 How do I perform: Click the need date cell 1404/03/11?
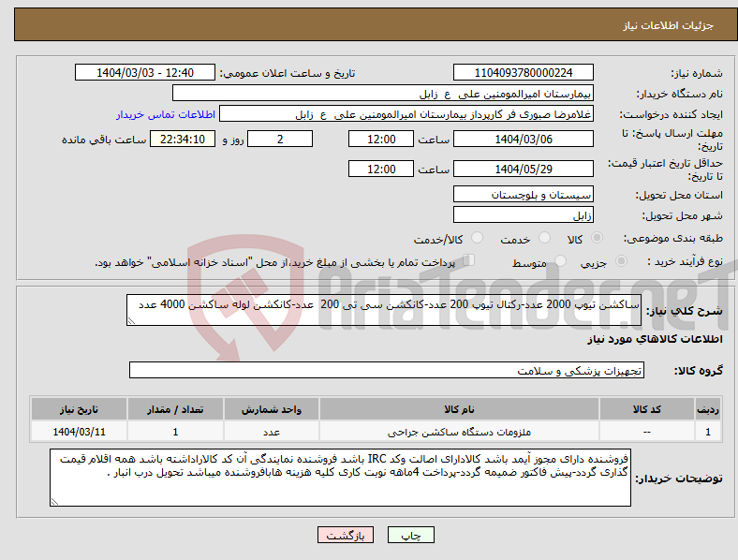pyautogui.click(x=79, y=432)
